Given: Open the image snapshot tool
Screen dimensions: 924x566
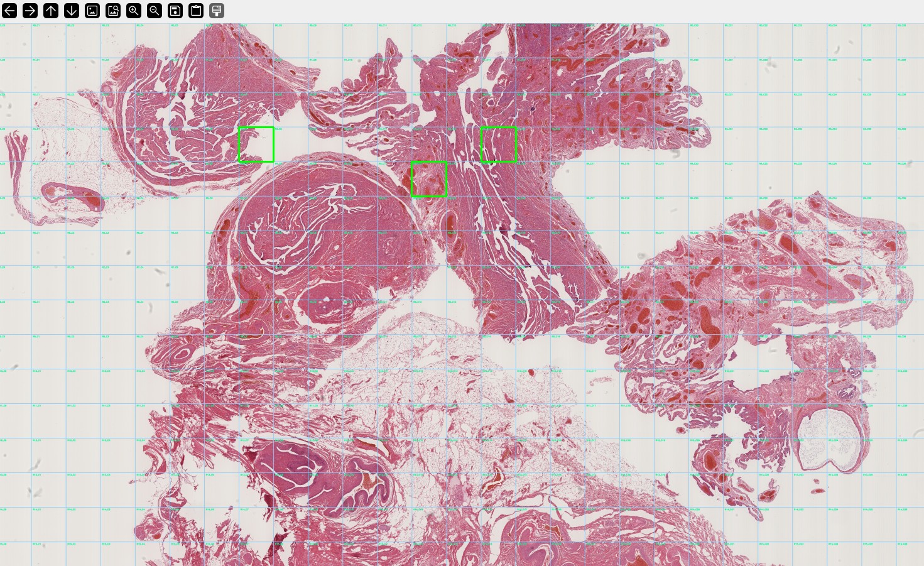Looking at the screenshot, I should pos(92,10).
